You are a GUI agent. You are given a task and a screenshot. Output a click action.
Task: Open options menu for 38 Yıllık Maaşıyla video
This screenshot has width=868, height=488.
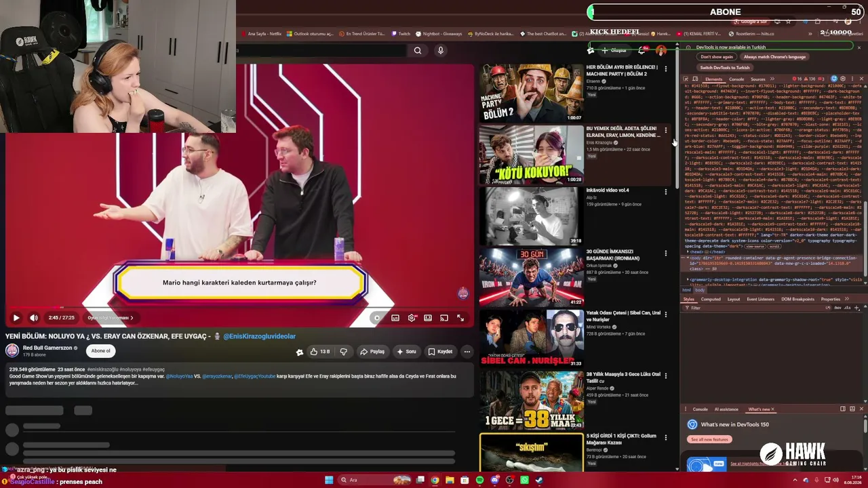[666, 376]
